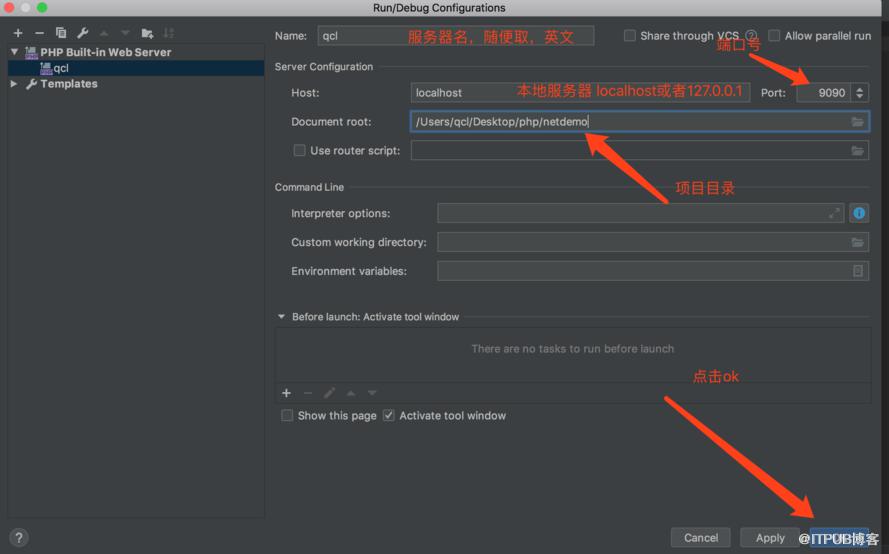Uncheck Activate tool window checkbox
889x554 pixels.
[x=388, y=416]
